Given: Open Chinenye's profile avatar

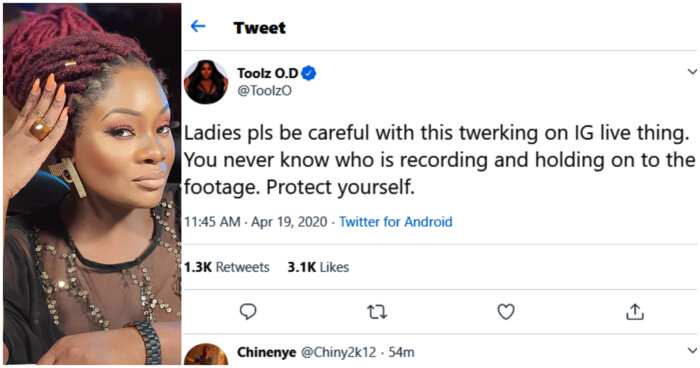Looking at the screenshot, I should point(206,355).
